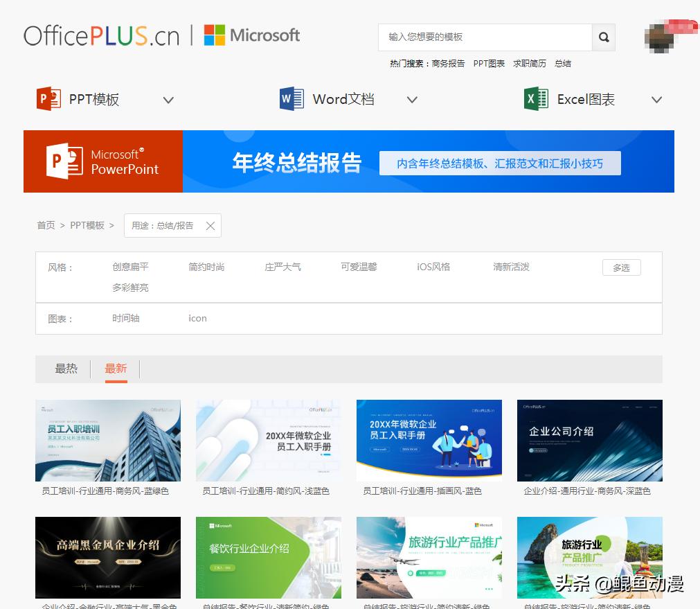Screen dimensions: 700x609
Task: Click hot search link 商务报告
Action: tap(448, 64)
